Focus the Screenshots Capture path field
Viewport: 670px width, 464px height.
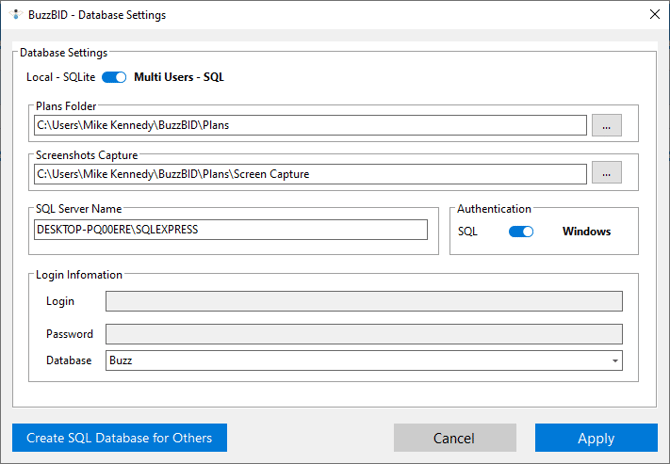click(x=310, y=173)
